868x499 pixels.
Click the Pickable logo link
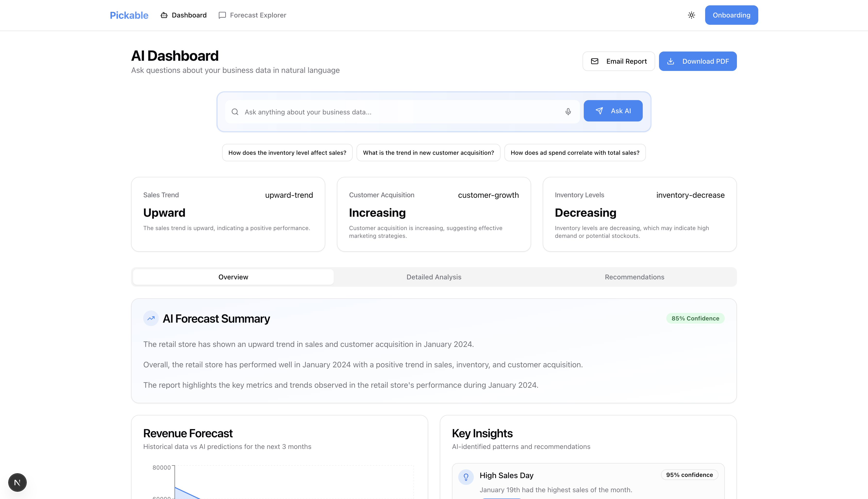[x=129, y=15]
